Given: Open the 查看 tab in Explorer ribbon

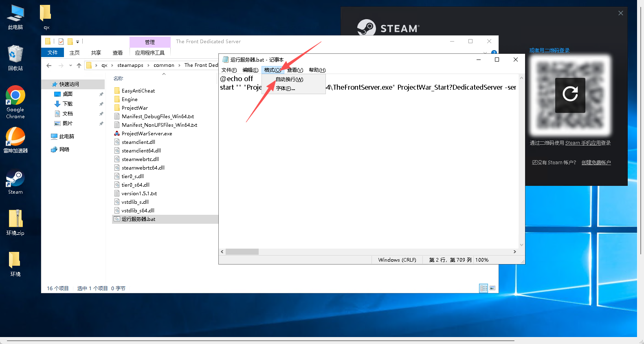Looking at the screenshot, I should 118,53.
